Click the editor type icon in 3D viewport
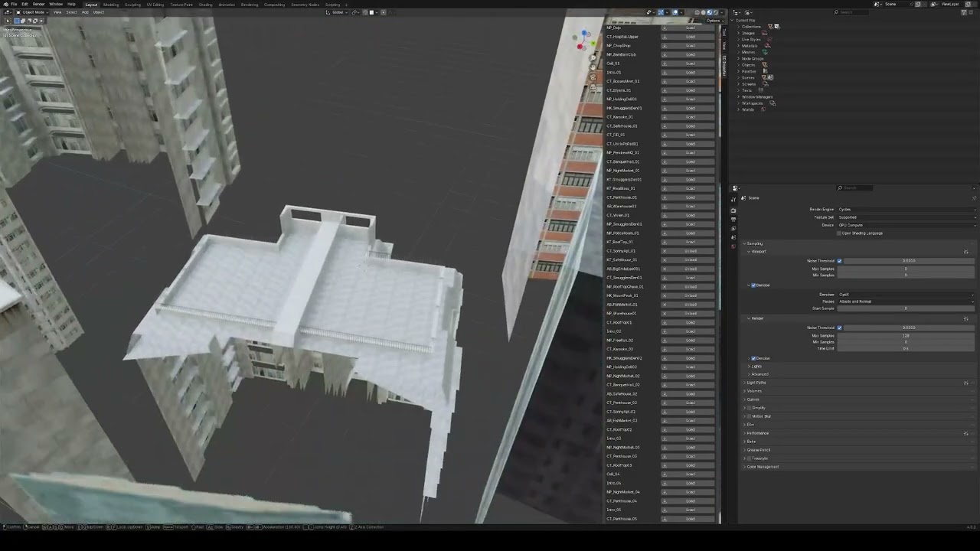Viewport: 980px width, 551px height. [7, 12]
